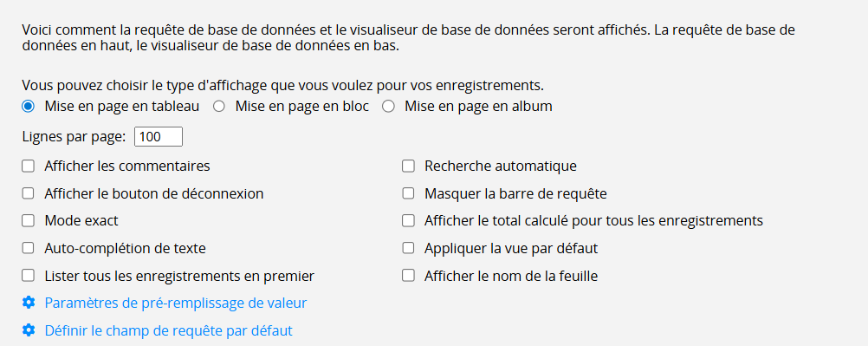The image size is (868, 346).
Task: Enable the Appliquer la vue par défaut checkbox
Action: tap(408, 248)
